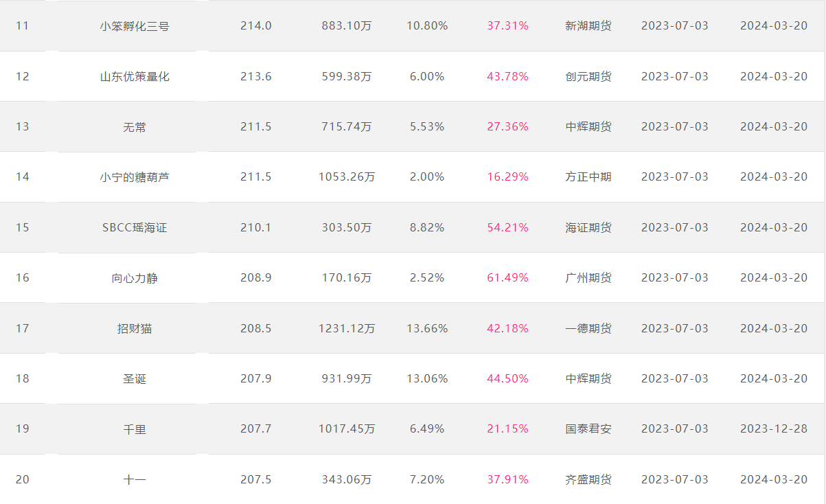Select the 无常 account entry
Image resolution: width=826 pixels, height=504 pixels.
[x=135, y=126]
